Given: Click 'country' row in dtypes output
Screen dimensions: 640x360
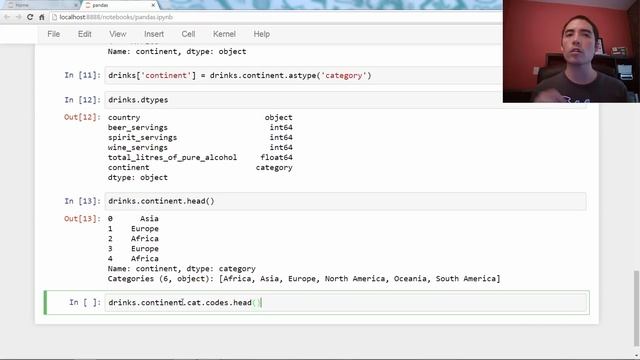Looking at the screenshot, I should [200, 117].
